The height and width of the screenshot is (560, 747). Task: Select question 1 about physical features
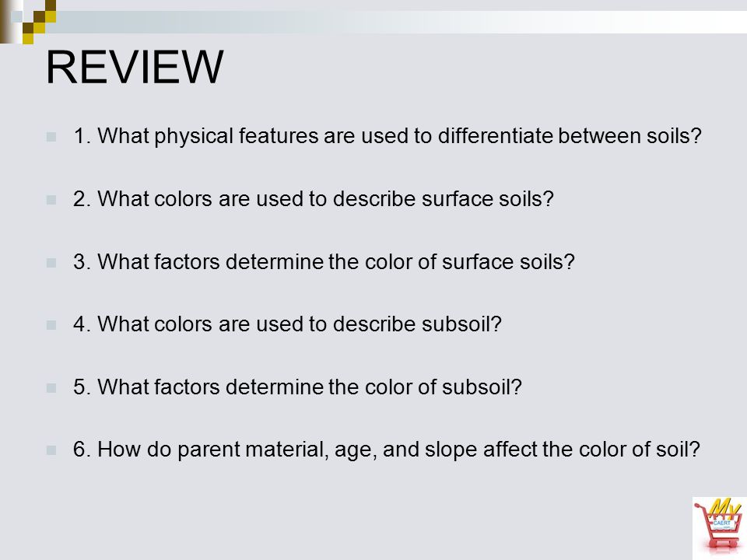tap(388, 136)
